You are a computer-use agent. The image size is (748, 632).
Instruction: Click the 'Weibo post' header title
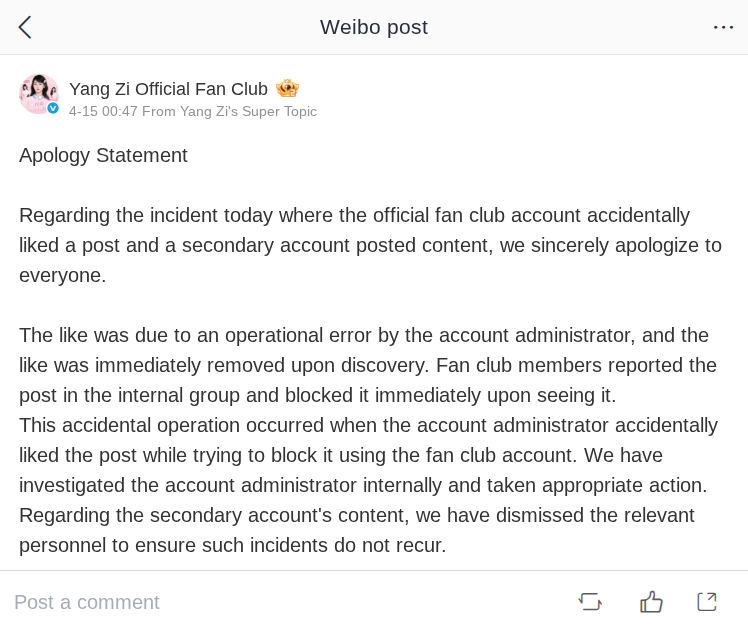tap(374, 27)
